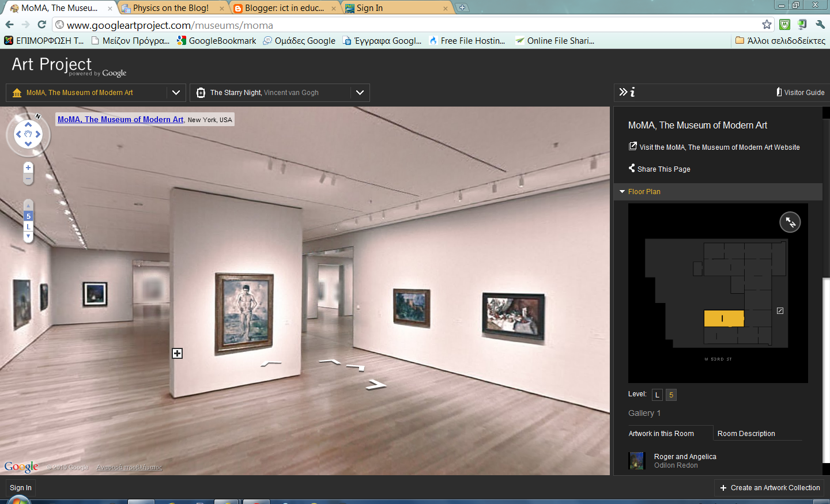Screen dimensions: 830x504
Task: Open the Ομάδες Google bookmark
Action: (299, 40)
